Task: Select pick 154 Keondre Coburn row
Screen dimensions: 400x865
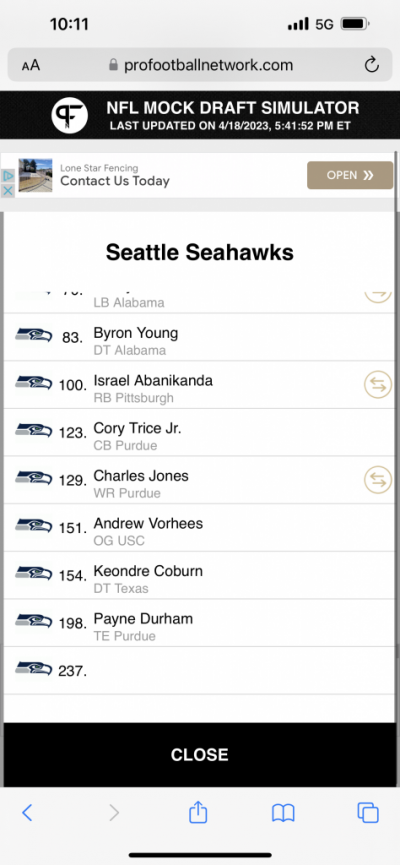Action: (200, 575)
